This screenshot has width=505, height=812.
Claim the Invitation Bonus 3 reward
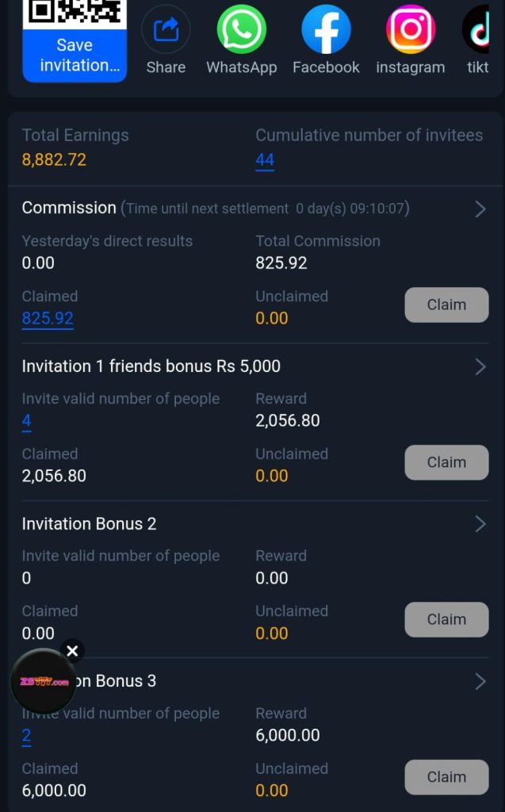(446, 777)
